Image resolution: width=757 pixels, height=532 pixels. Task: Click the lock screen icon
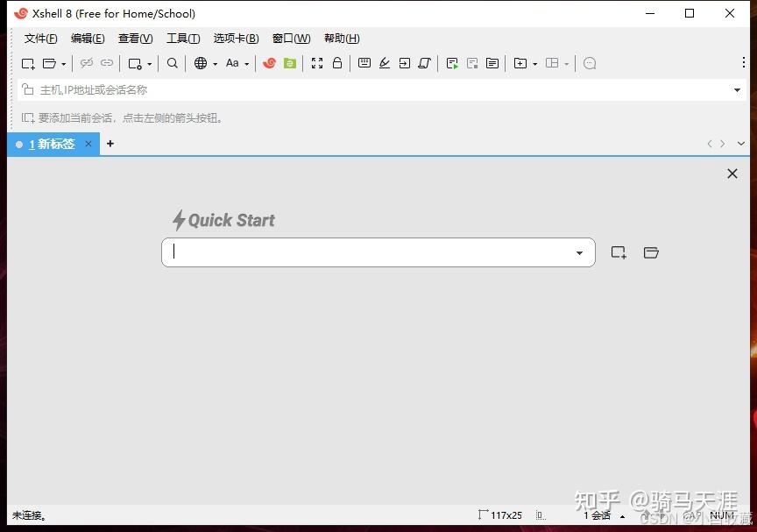[x=337, y=63]
